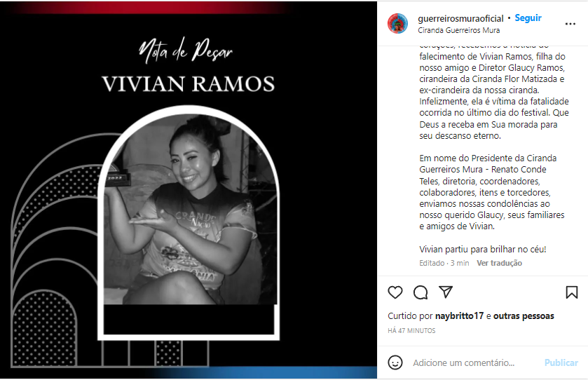Save post with bookmark icon

coord(571,292)
